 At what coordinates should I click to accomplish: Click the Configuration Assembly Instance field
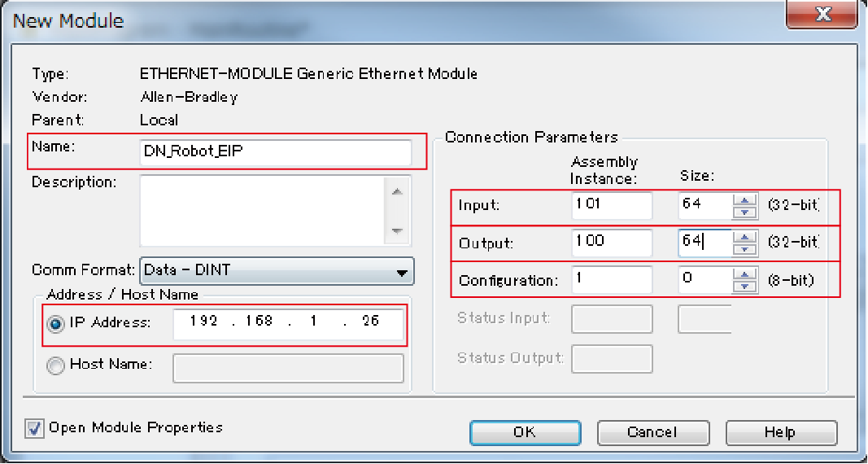[x=612, y=281]
